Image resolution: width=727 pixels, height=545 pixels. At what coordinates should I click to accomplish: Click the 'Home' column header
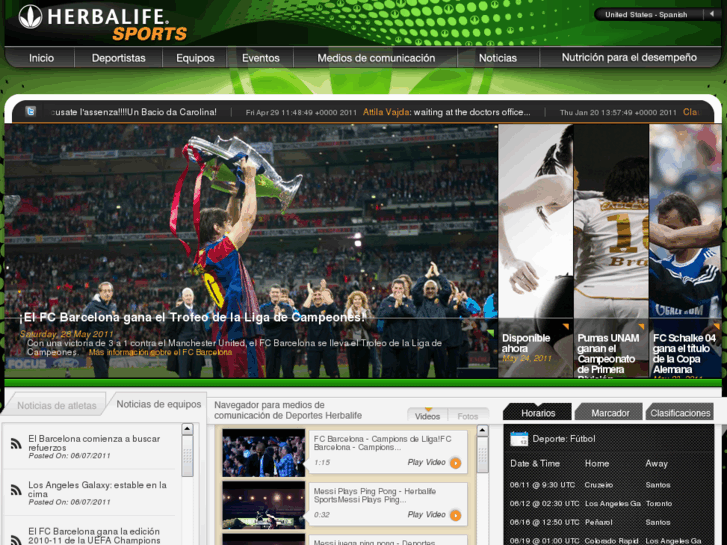pyautogui.click(x=597, y=463)
